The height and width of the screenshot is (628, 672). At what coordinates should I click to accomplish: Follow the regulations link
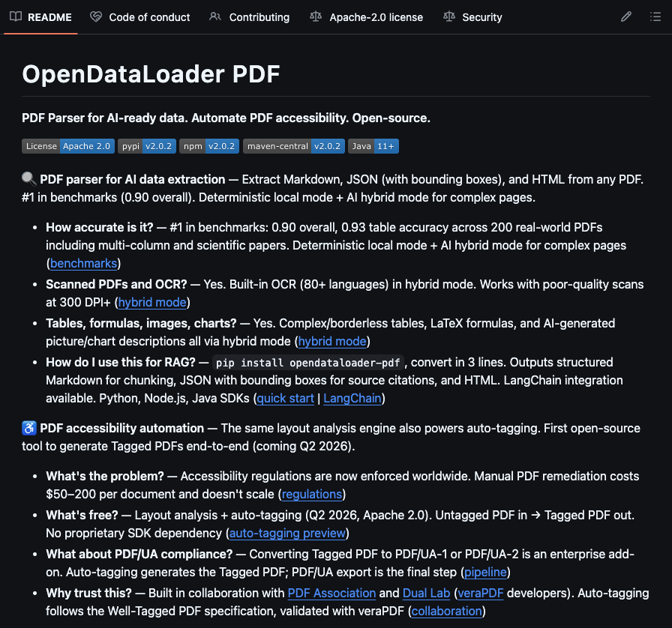pos(312,495)
